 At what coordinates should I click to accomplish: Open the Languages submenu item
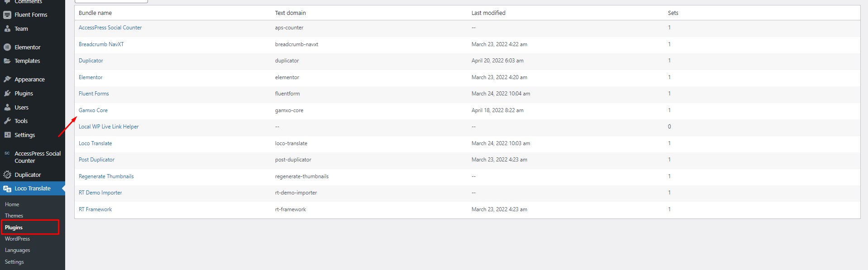[x=17, y=250]
